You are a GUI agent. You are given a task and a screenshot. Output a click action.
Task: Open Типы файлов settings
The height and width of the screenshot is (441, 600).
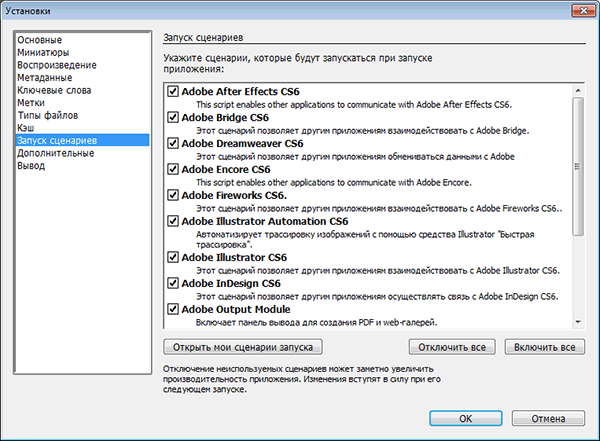coord(82,115)
